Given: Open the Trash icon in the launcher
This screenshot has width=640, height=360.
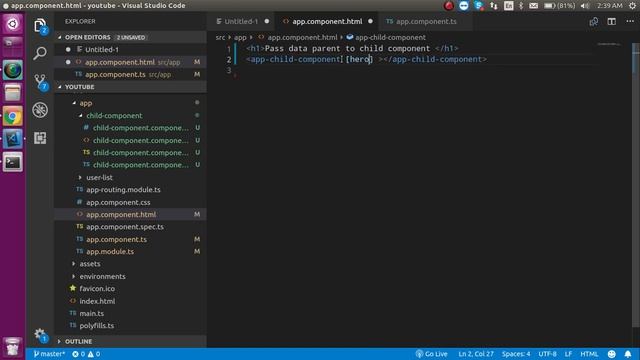Looking at the screenshot, I should coord(13,347).
